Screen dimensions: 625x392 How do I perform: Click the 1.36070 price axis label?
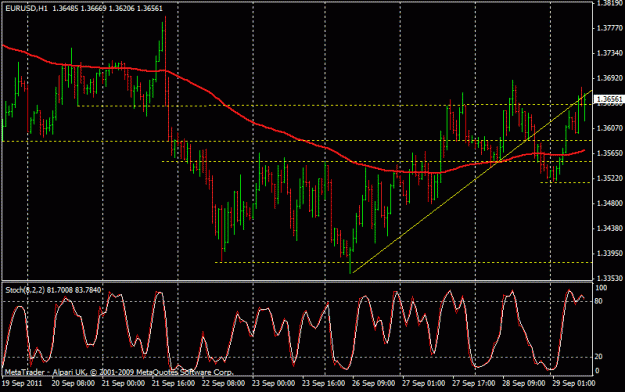pyautogui.click(x=609, y=128)
